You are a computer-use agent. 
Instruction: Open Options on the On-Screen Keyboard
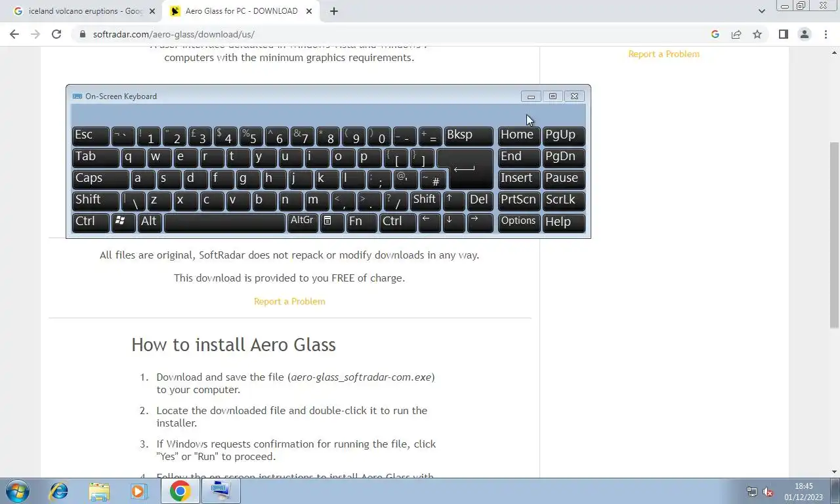[519, 222]
